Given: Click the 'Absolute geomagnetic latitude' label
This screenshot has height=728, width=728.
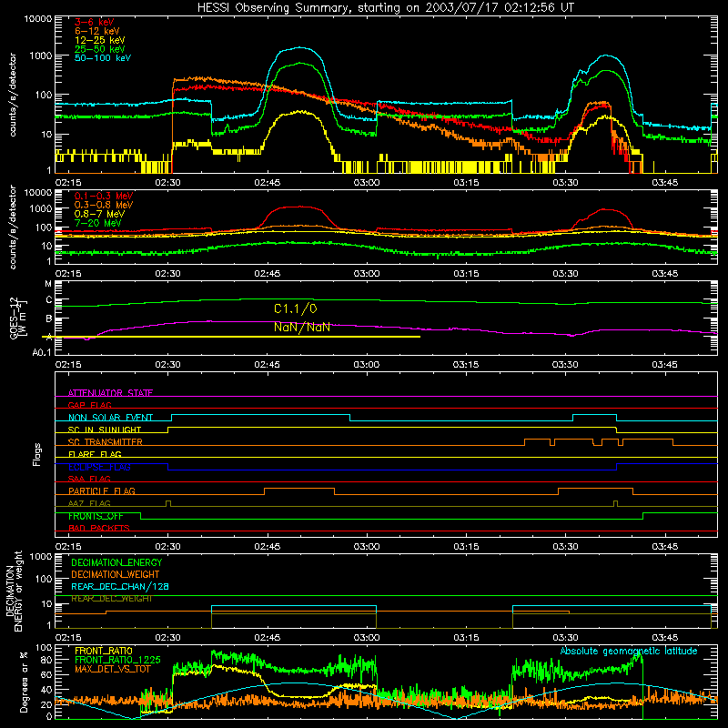Looking at the screenshot, I should 629,651.
